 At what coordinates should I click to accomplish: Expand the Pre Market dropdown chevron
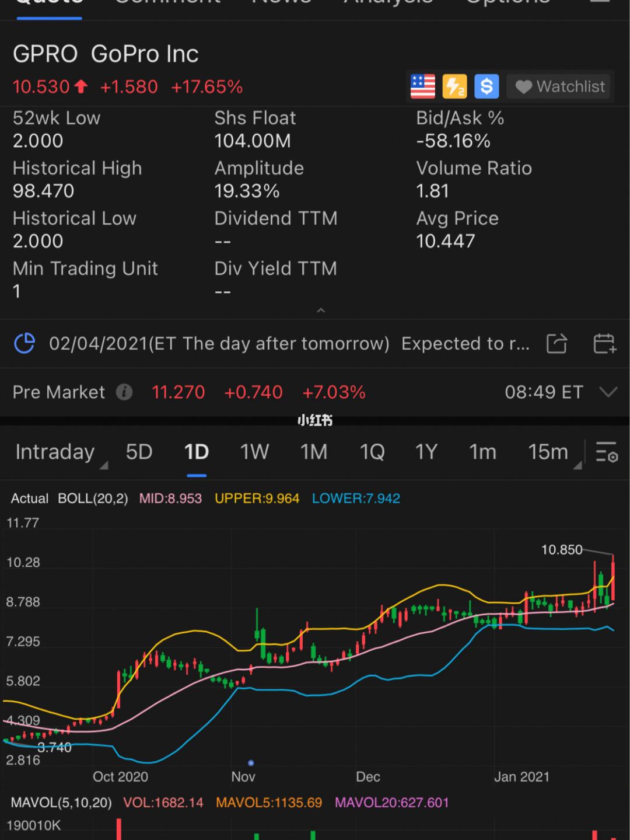(x=608, y=392)
